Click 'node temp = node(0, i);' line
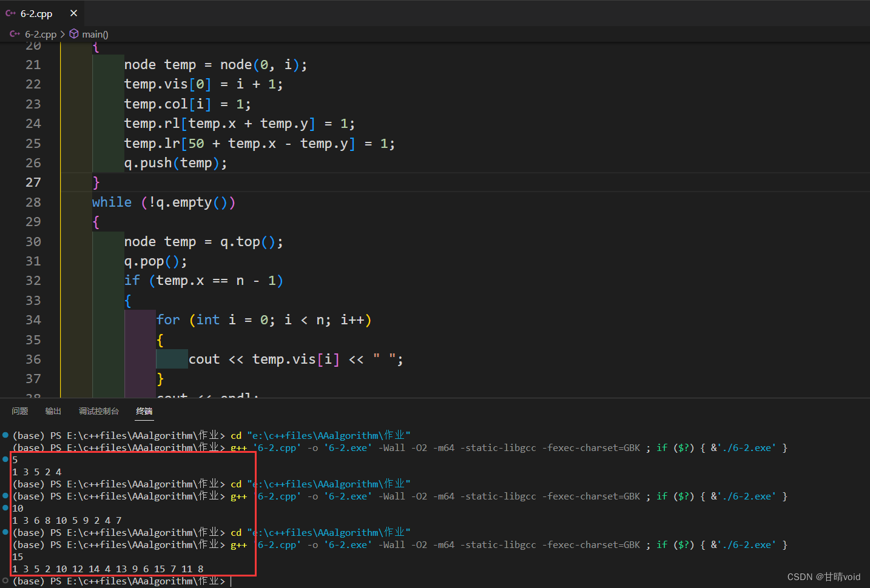This screenshot has height=588, width=870. (x=215, y=65)
